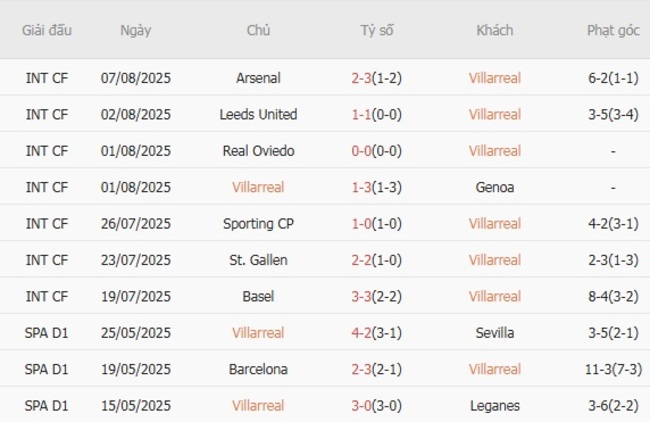Open Sevilla away team link
The image size is (650, 422).
(x=494, y=333)
